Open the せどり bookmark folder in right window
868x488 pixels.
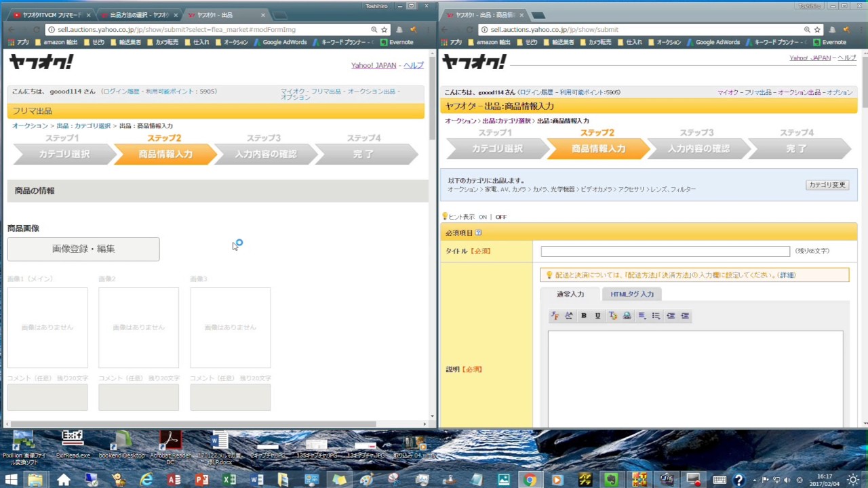tap(527, 42)
